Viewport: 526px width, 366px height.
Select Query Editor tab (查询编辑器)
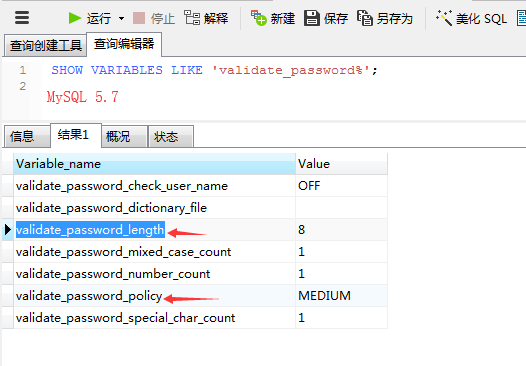(124, 44)
